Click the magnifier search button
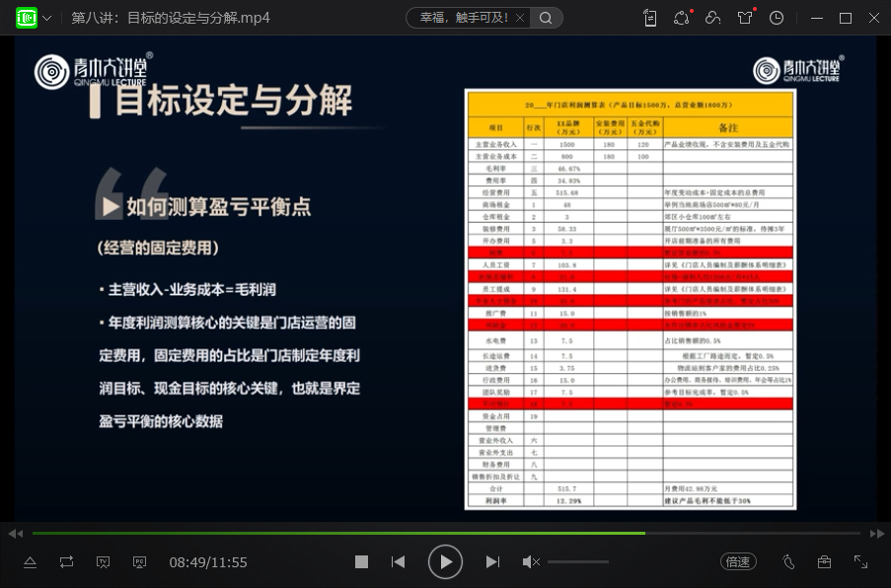The width and height of the screenshot is (891, 588). (546, 18)
